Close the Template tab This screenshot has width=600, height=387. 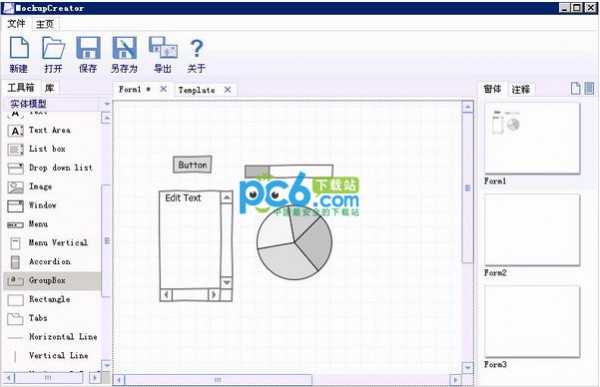[228, 90]
